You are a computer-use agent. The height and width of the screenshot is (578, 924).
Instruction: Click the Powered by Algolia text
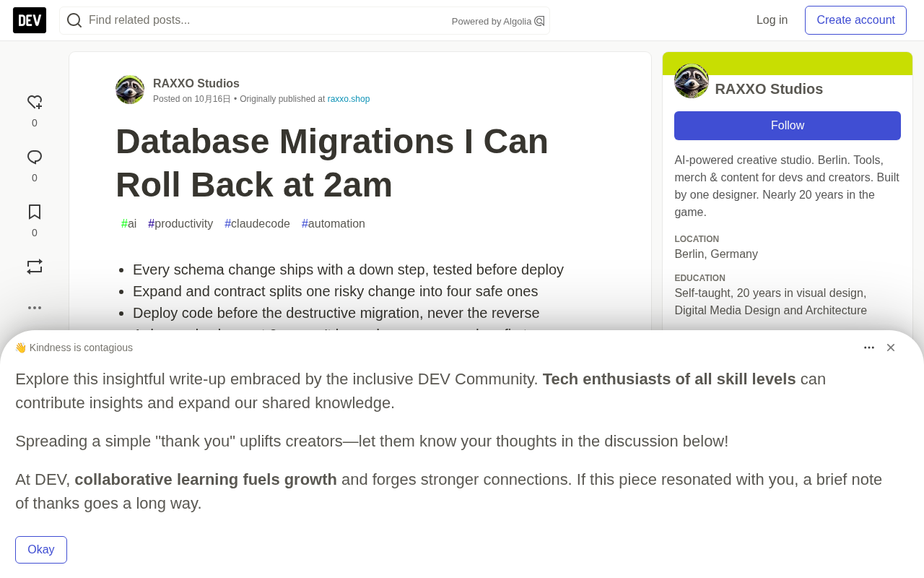coord(492,21)
